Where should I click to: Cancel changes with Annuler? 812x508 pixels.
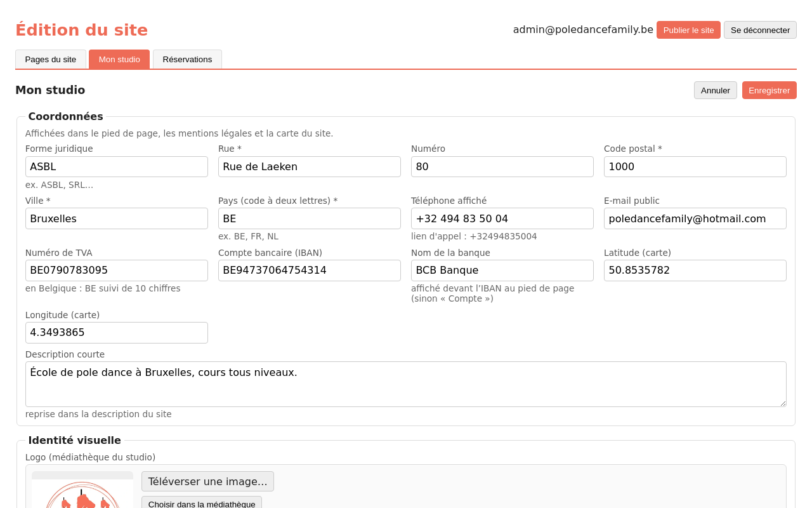pos(716,90)
